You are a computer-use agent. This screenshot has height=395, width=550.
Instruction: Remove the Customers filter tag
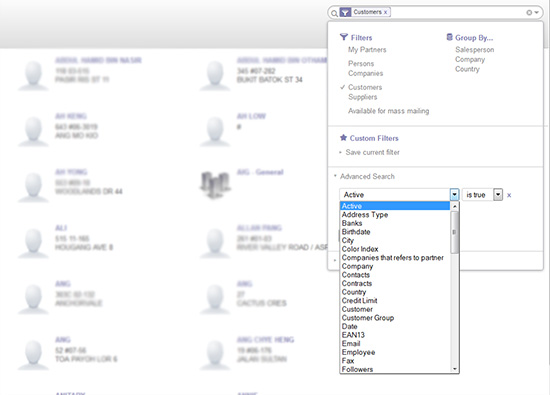coord(385,12)
